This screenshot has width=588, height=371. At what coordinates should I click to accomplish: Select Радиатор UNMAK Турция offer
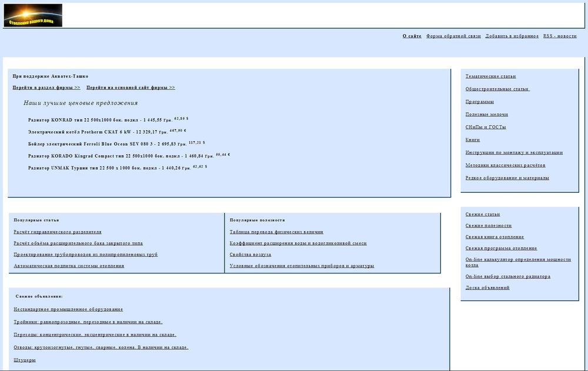pos(118,168)
